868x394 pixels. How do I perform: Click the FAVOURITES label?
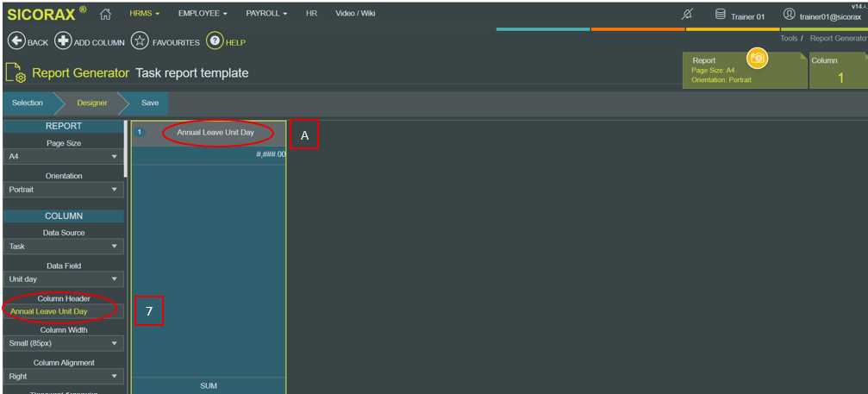point(176,42)
